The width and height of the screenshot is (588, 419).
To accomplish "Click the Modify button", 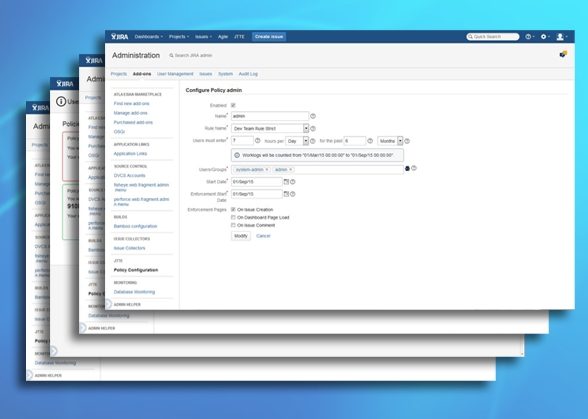I will pos(241,236).
